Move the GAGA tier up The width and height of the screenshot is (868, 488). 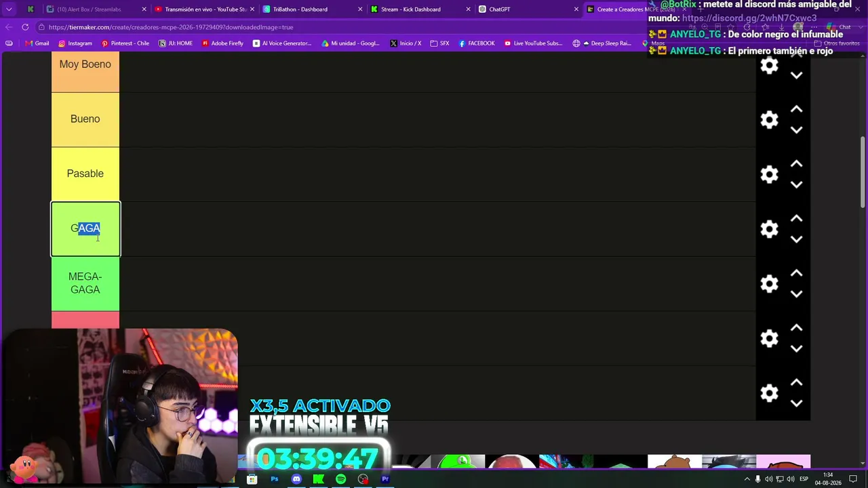click(x=797, y=218)
